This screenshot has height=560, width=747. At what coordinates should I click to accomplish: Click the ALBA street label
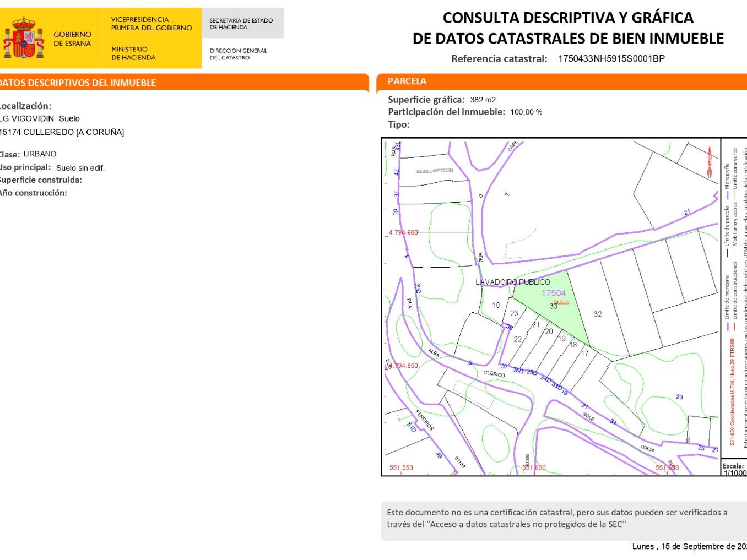[434, 353]
